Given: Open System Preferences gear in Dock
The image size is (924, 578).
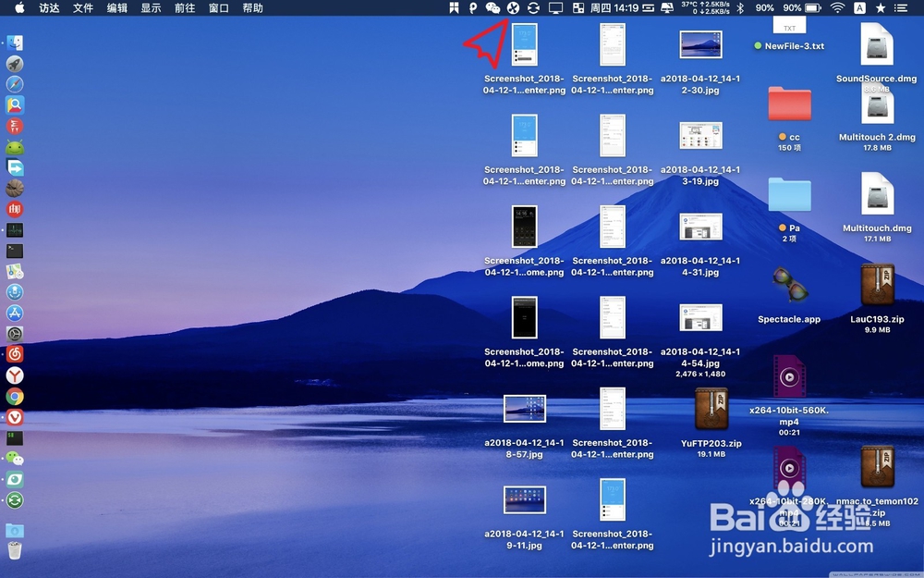Looking at the screenshot, I should coord(15,334).
